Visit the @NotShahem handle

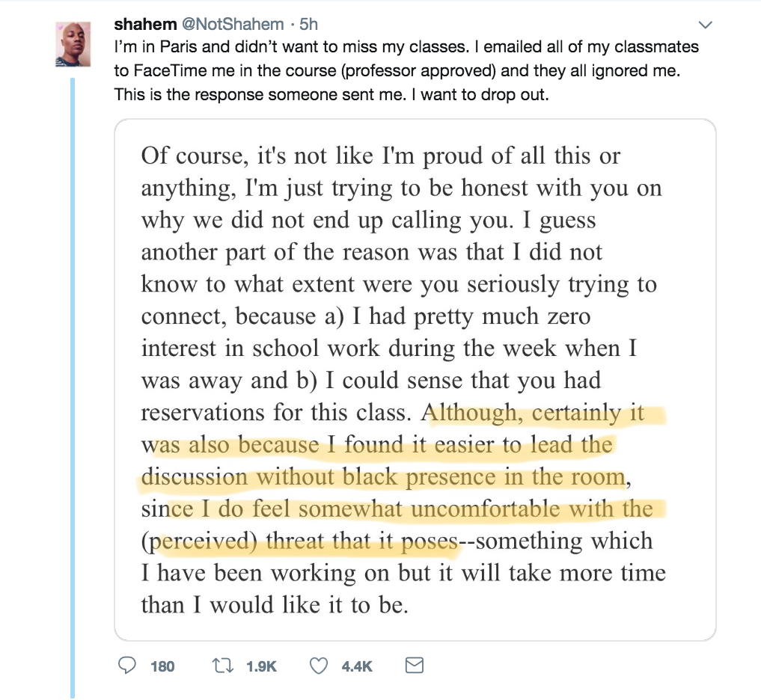coord(233,24)
